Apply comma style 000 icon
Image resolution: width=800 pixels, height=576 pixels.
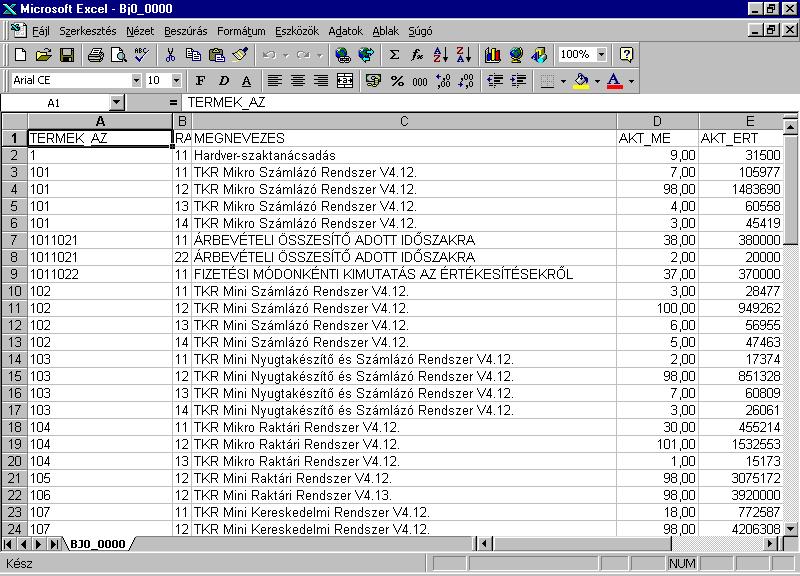click(x=420, y=81)
